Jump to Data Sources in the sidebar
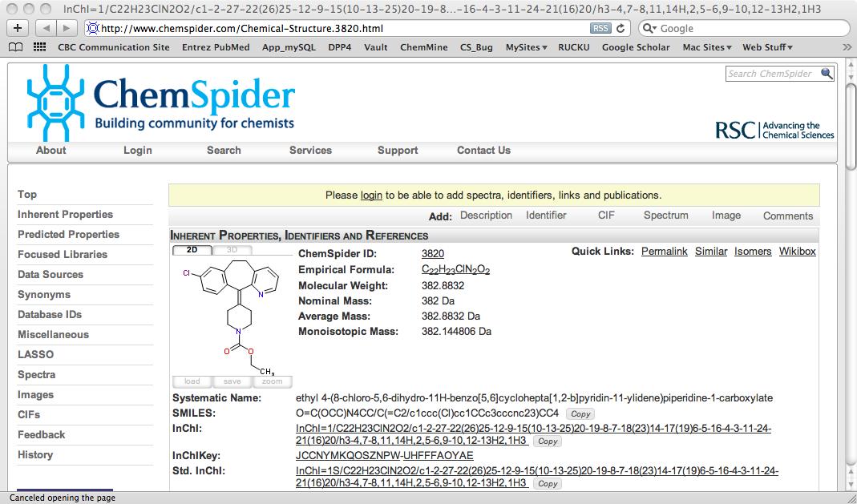Viewport: 857px width, 504px height. tap(51, 275)
